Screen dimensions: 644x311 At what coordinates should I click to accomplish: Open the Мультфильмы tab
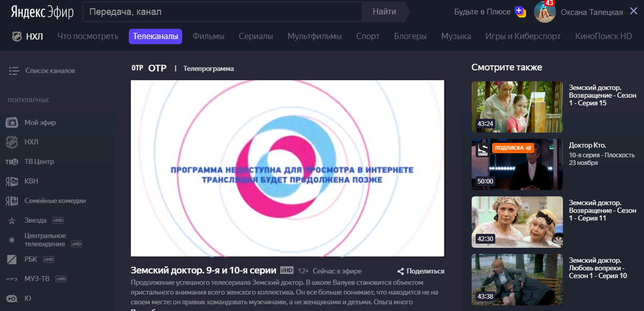click(x=314, y=37)
